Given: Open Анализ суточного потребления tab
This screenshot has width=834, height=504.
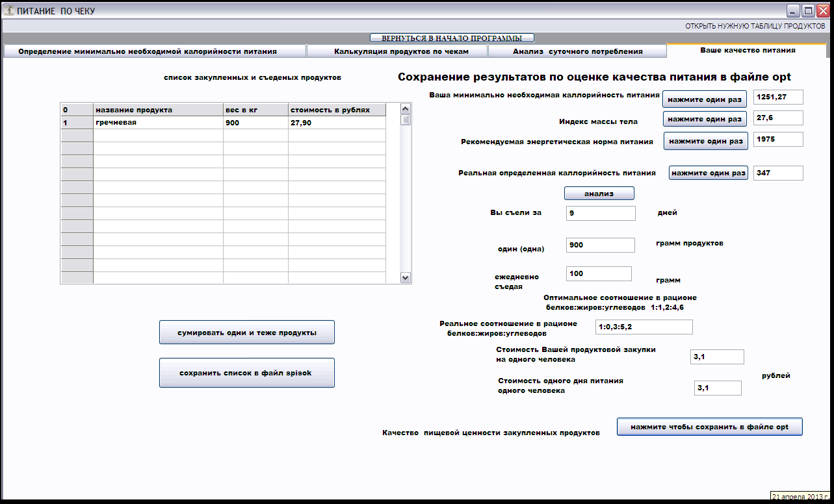Looking at the screenshot, I should 577,51.
